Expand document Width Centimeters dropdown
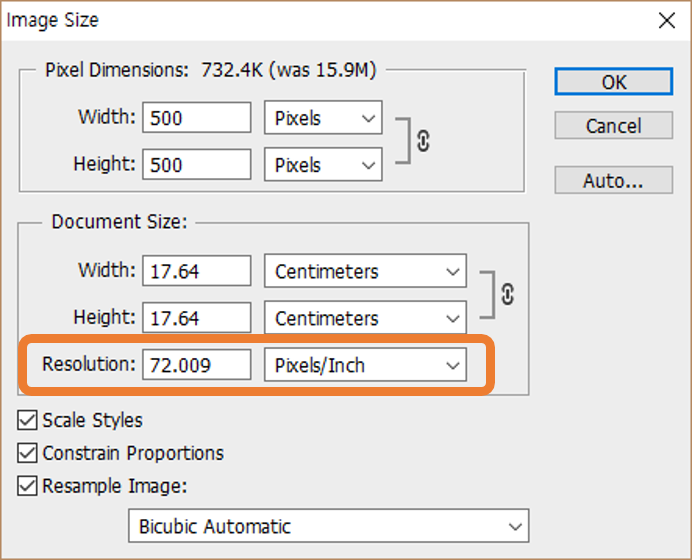The width and height of the screenshot is (692, 560). tap(365, 271)
